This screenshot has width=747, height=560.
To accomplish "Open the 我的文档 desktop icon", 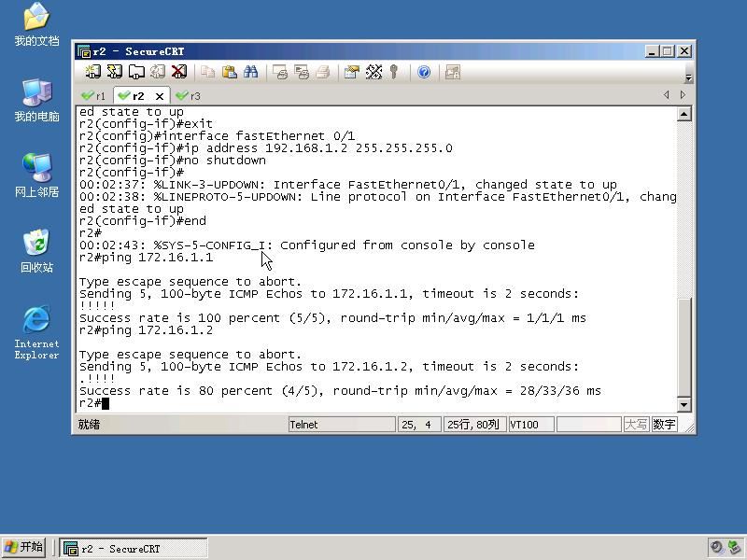I will tap(36, 24).
